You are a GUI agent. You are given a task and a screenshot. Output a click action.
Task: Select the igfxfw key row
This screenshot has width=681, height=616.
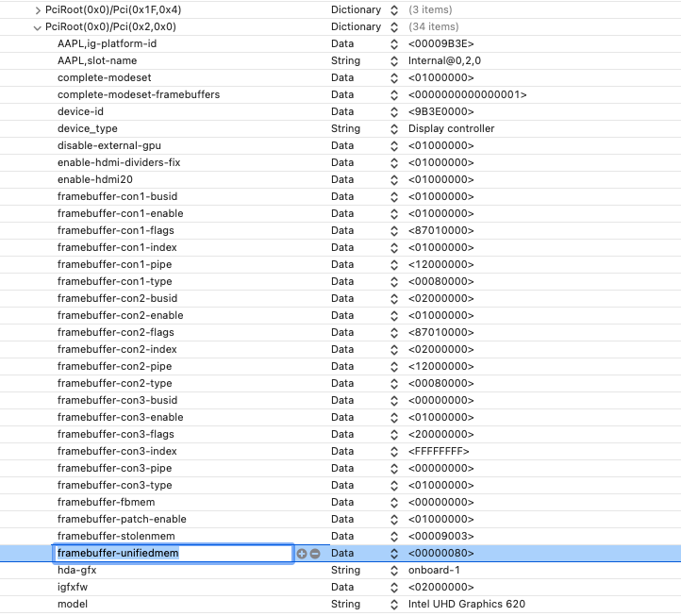(340, 587)
